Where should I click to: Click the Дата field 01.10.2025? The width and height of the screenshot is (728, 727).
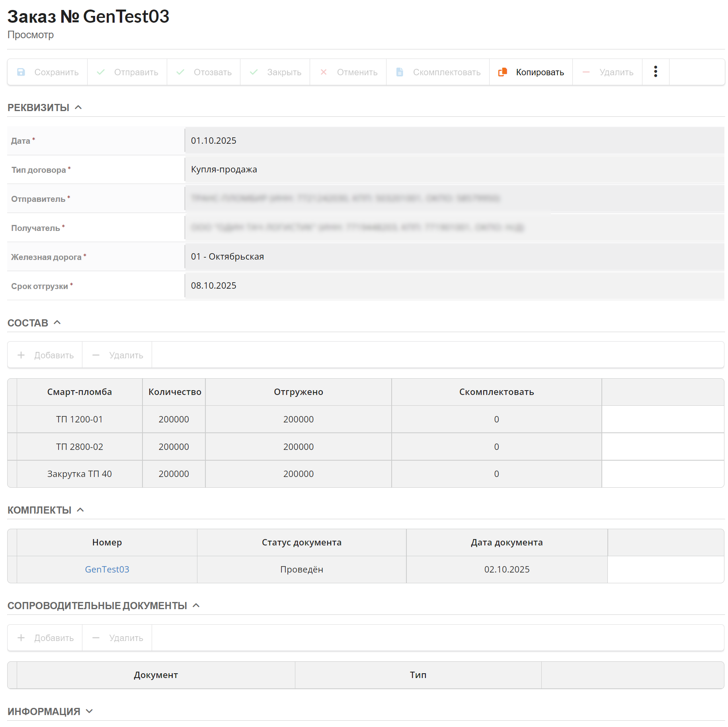point(455,141)
